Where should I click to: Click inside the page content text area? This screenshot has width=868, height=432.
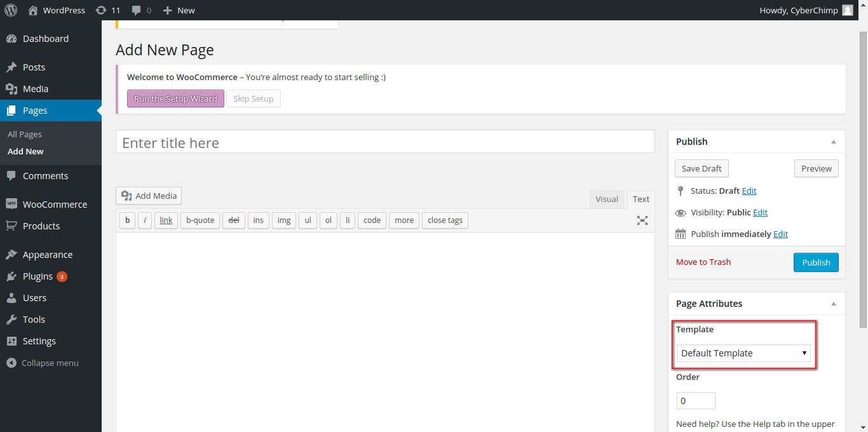(x=385, y=332)
